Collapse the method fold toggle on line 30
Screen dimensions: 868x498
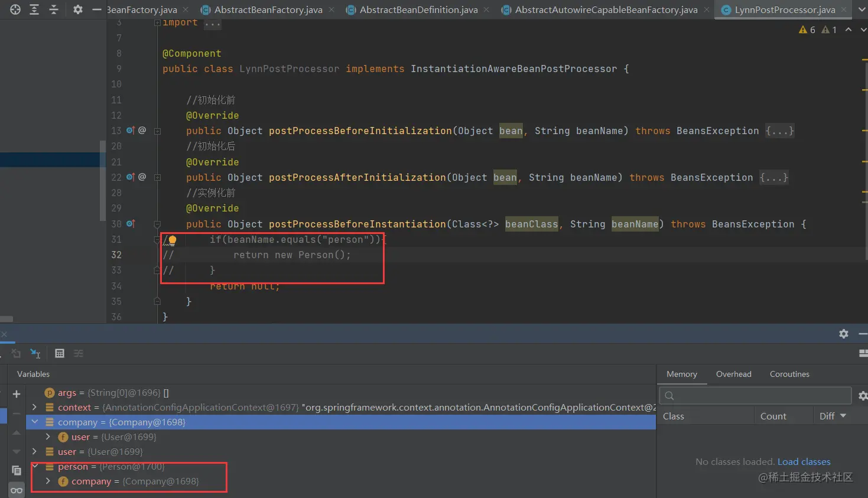(x=157, y=224)
